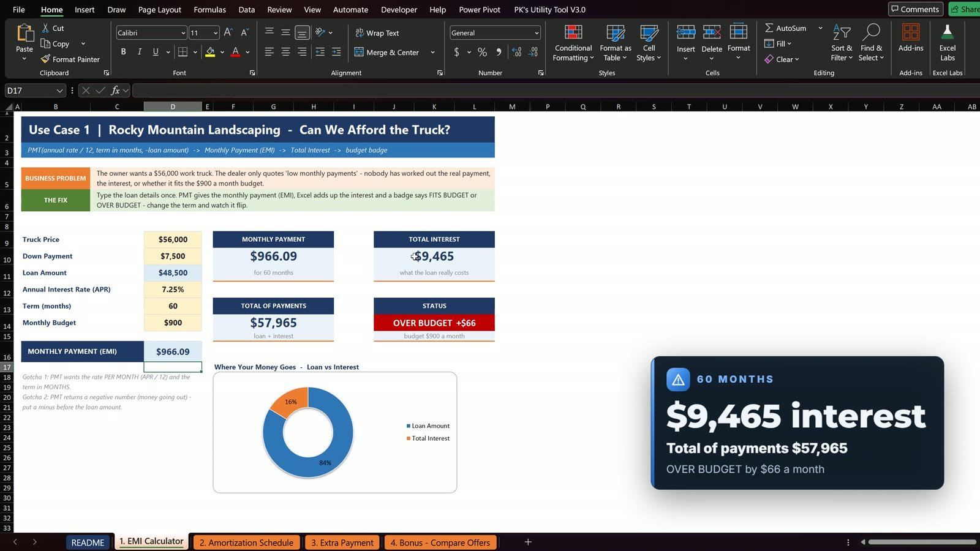Click the Decrease Decimal icon

(533, 52)
